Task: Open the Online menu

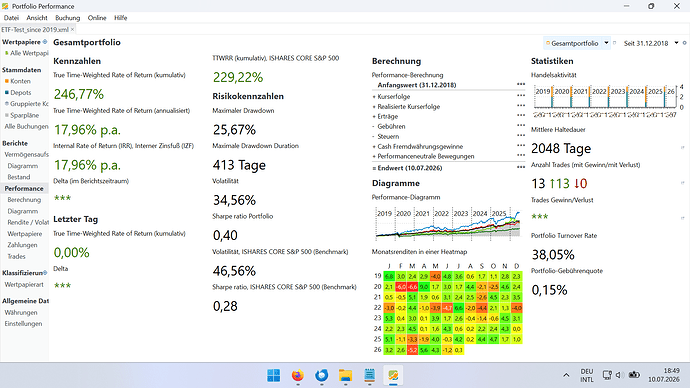Action: click(x=97, y=18)
